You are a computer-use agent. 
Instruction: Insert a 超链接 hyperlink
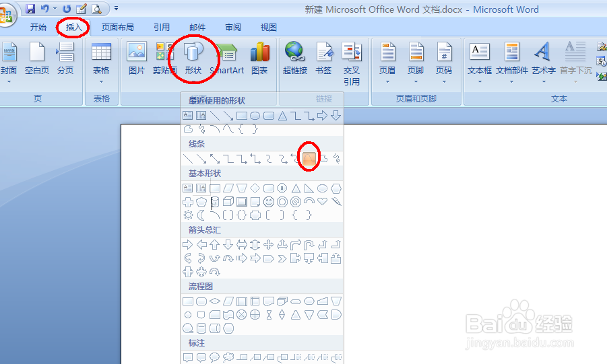click(x=295, y=58)
